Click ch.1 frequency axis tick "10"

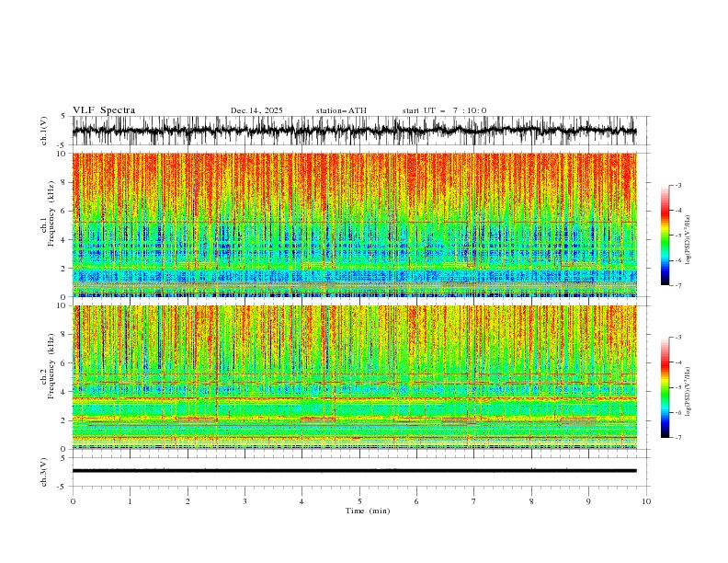tap(63, 154)
